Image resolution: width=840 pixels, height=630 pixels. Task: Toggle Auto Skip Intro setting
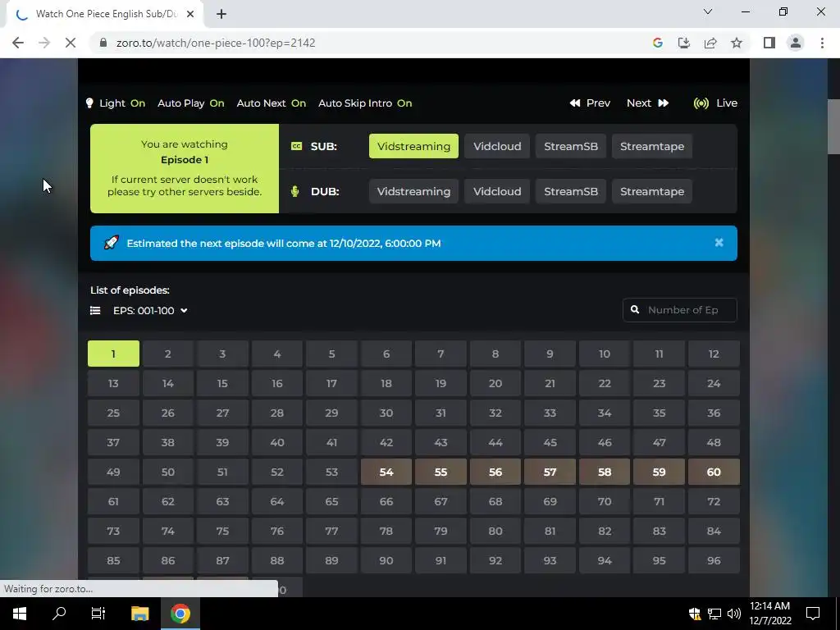click(x=365, y=103)
